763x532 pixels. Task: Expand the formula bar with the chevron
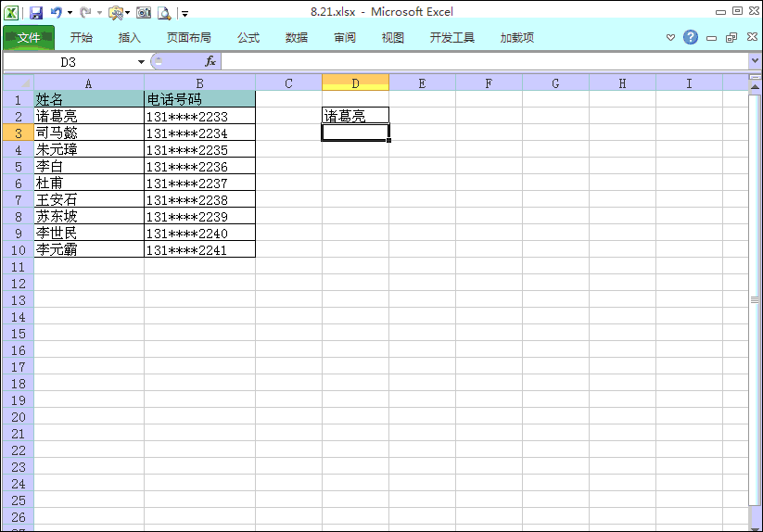click(x=755, y=61)
